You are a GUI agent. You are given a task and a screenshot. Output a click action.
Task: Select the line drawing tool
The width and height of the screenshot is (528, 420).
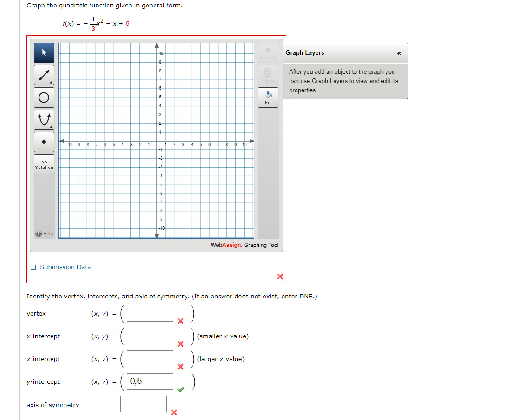pos(44,75)
